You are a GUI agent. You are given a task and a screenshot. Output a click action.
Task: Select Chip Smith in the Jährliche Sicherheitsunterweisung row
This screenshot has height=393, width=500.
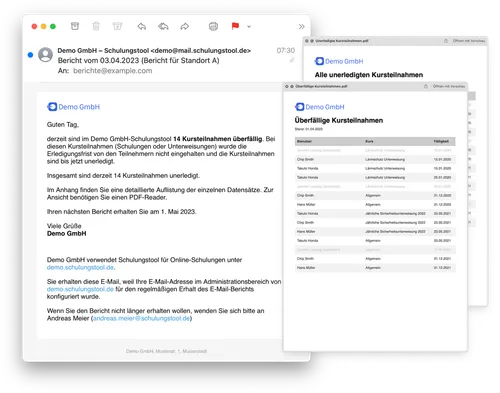305,222
